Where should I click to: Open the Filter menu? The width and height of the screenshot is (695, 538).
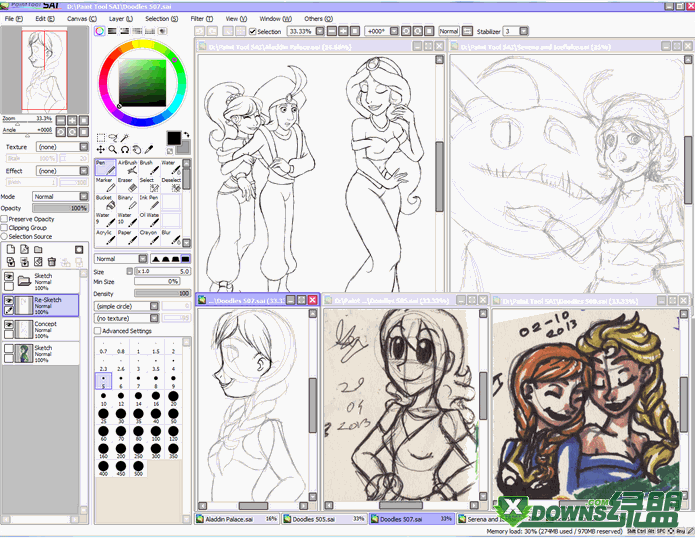202,19
